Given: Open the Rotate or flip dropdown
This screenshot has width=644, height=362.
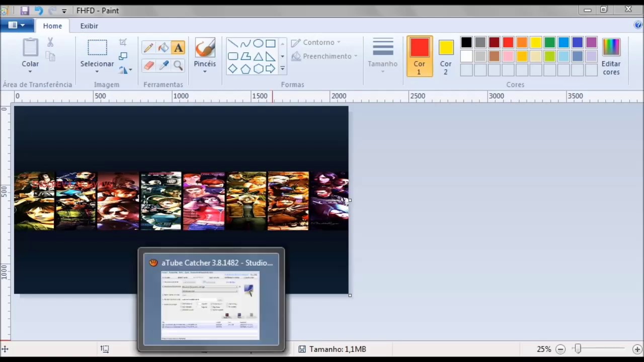Looking at the screenshot, I should coord(126,70).
